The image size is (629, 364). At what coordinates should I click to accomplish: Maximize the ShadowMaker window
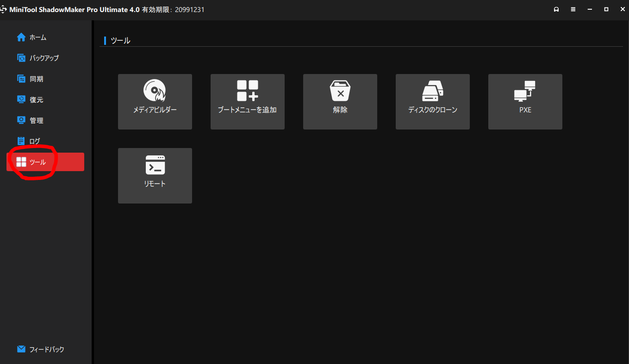606,9
